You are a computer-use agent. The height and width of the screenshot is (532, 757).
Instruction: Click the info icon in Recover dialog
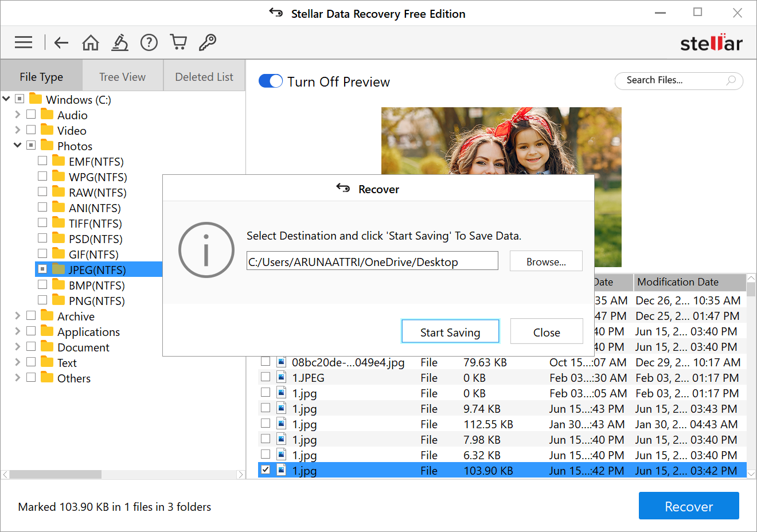click(206, 250)
